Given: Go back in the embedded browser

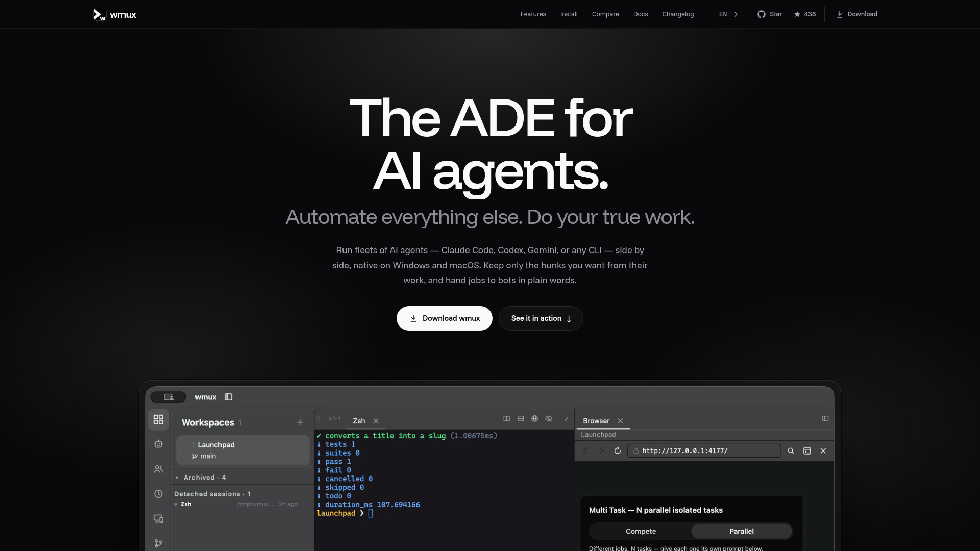Looking at the screenshot, I should tap(585, 451).
